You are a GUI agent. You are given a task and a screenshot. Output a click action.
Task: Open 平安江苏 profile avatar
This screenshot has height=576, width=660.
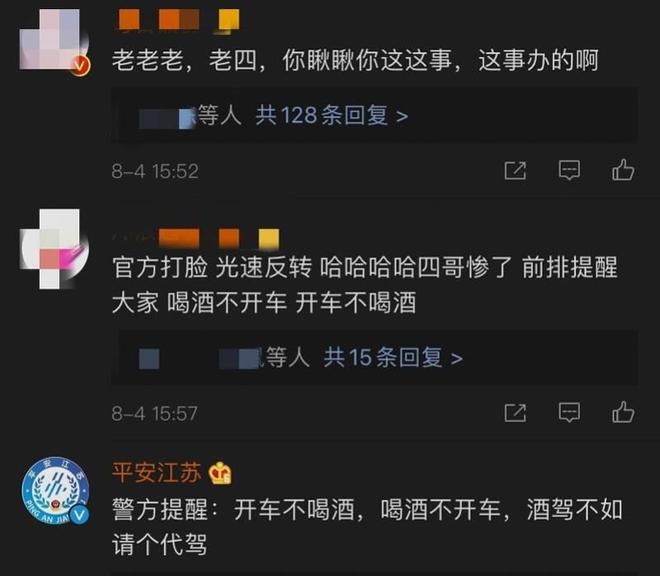(x=56, y=491)
